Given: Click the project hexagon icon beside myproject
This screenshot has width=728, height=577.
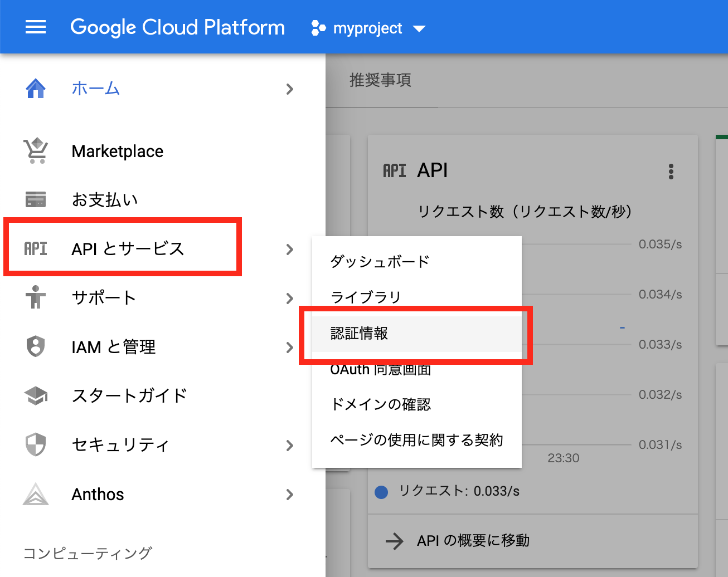Looking at the screenshot, I should coord(318,28).
